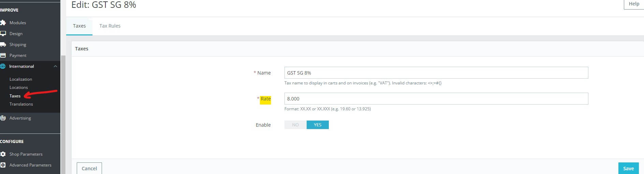
Task: Open Localization in the sidebar
Action: click(21, 79)
